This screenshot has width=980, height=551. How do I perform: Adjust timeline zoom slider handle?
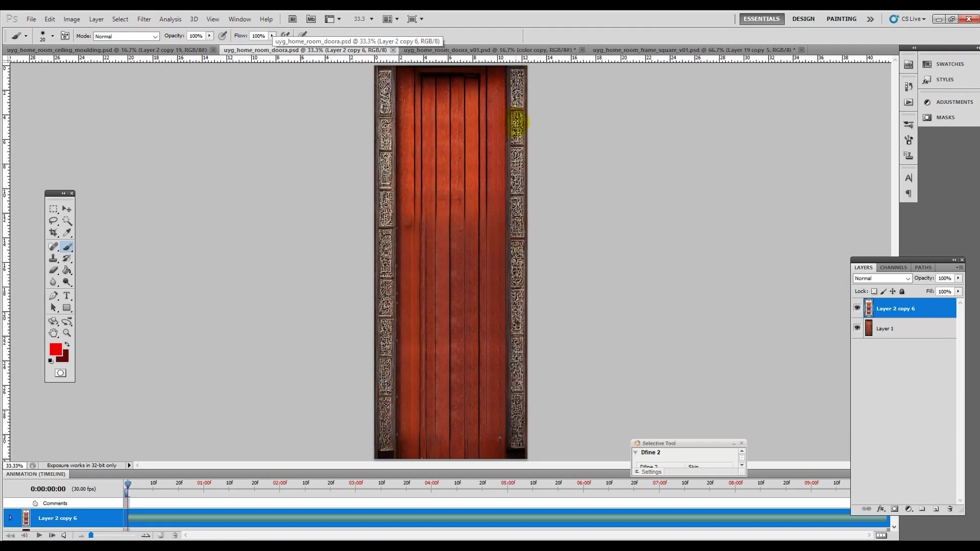click(91, 535)
